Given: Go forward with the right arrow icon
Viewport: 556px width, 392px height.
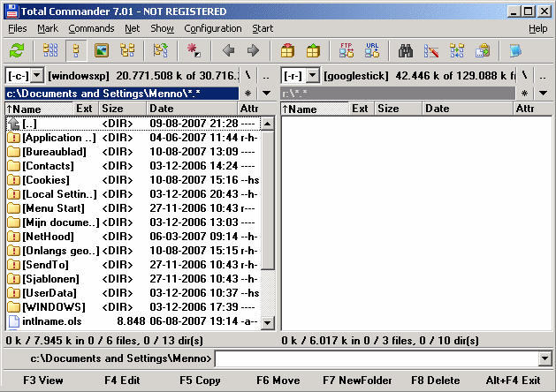Looking at the screenshot, I should tap(253, 50).
